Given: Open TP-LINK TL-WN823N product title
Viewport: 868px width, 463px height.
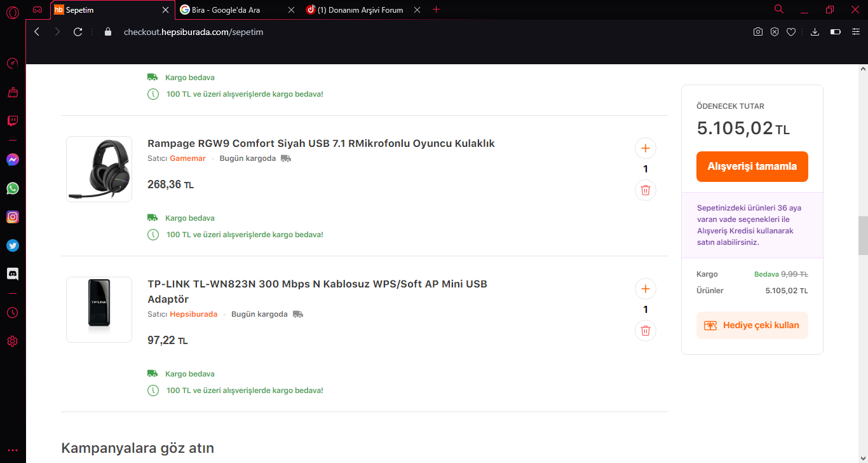Looking at the screenshot, I should tap(318, 291).
